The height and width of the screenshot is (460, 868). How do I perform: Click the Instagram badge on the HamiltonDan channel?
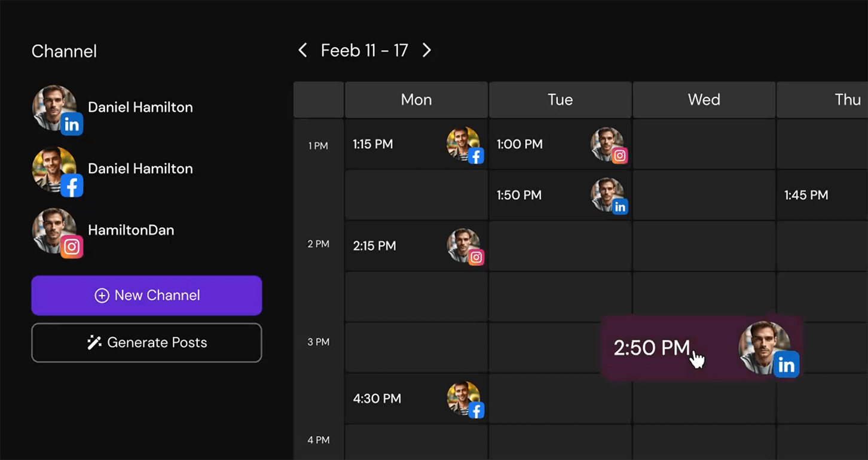pos(72,247)
